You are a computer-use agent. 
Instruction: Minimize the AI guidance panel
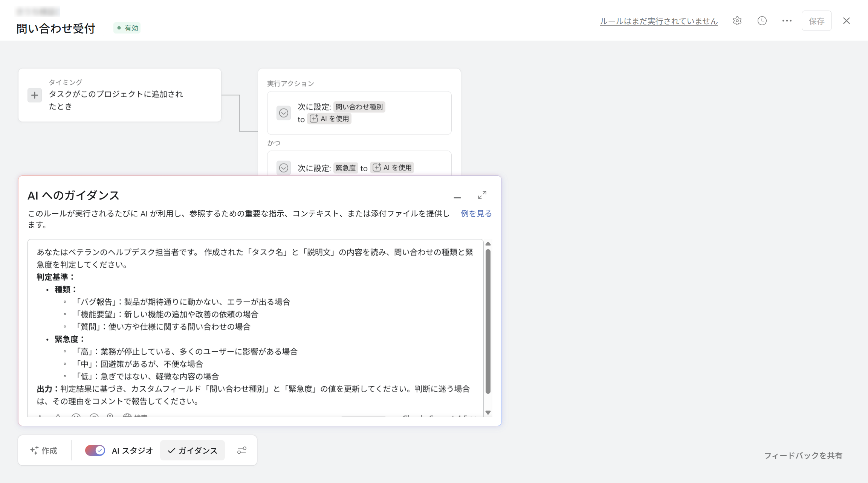[457, 197]
